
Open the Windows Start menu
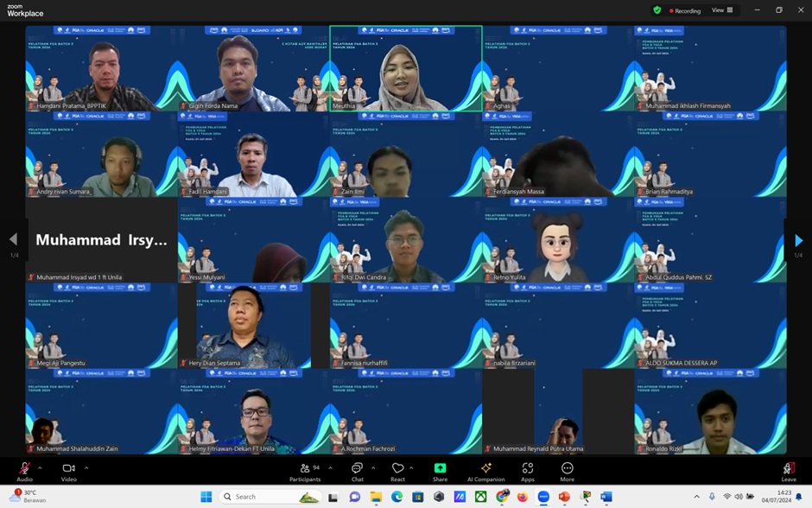pyautogui.click(x=206, y=497)
